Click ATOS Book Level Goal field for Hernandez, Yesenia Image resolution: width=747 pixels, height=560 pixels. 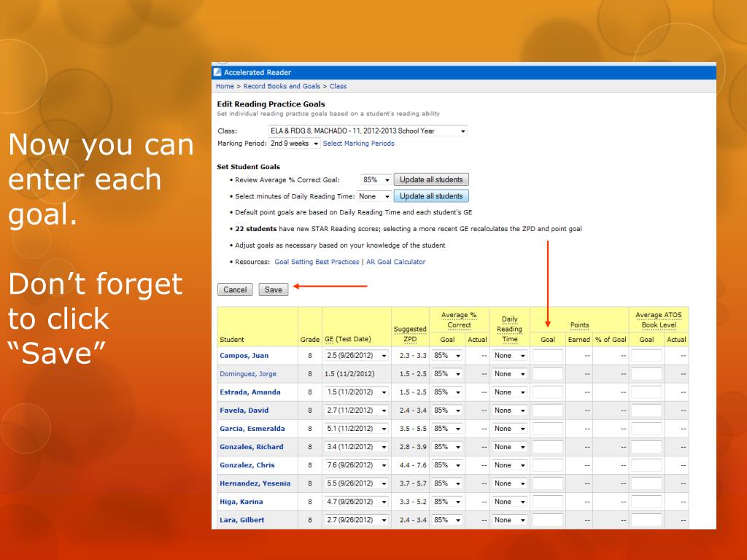tap(646, 483)
